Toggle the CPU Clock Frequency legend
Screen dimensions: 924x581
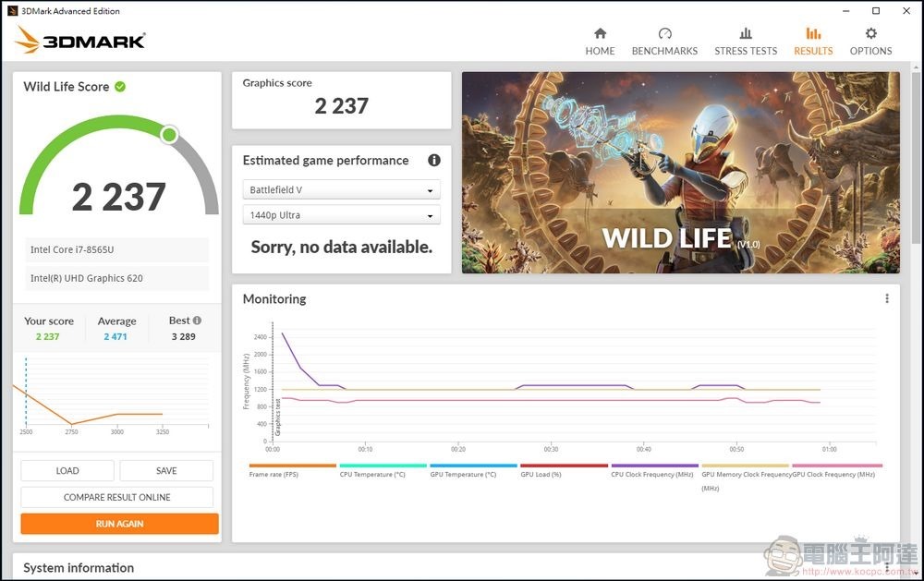coord(654,470)
